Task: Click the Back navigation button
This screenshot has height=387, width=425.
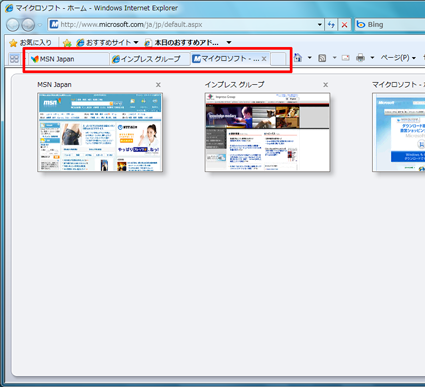Action: (x=13, y=25)
